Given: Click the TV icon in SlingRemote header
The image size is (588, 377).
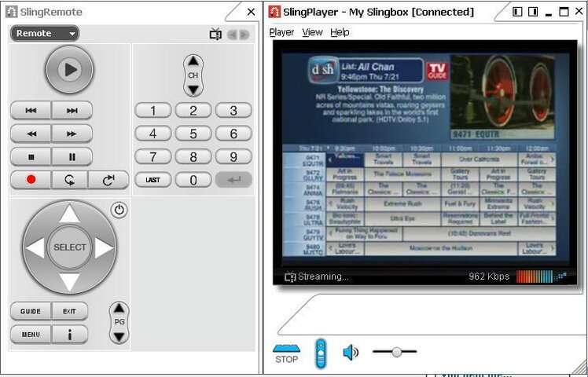Looking at the screenshot, I should pos(215,34).
